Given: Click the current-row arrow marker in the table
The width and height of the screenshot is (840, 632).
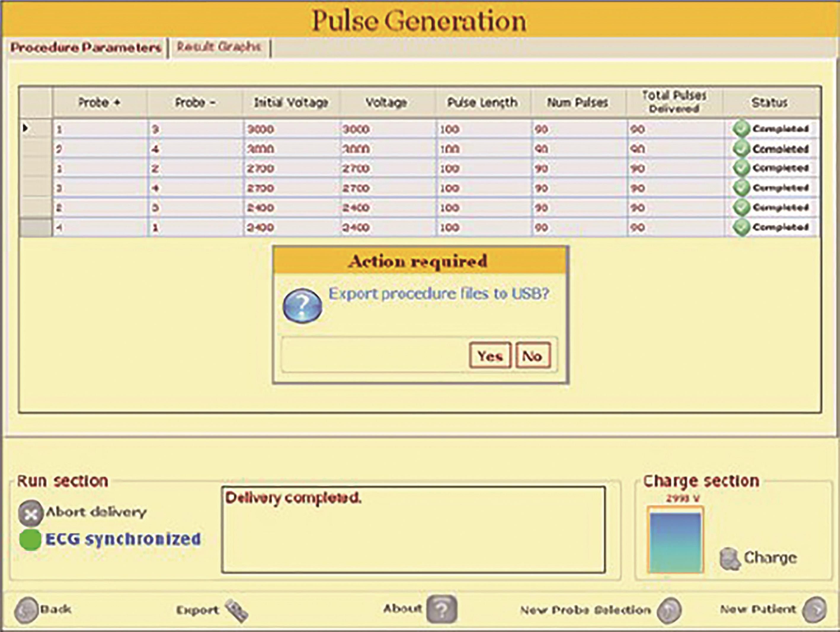Looking at the screenshot, I should (x=25, y=128).
